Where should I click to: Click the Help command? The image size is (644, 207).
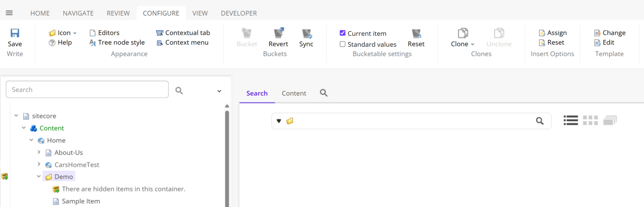(60, 43)
